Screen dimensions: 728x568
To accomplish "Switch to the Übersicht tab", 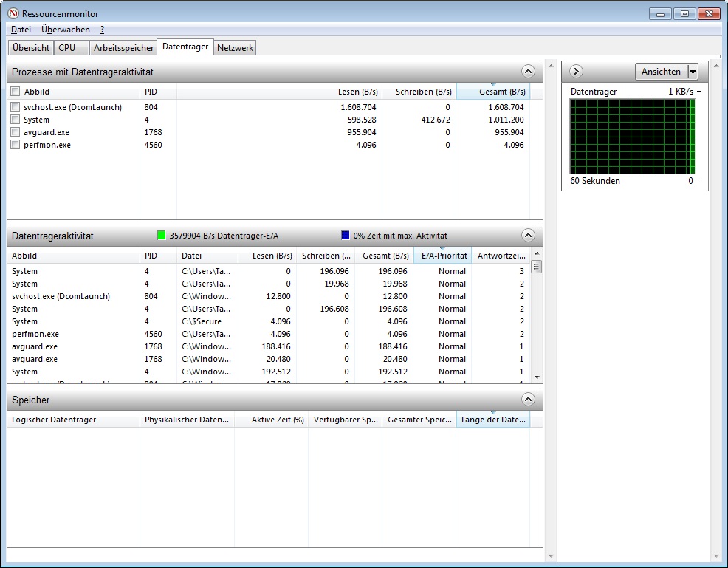I will [x=31, y=48].
